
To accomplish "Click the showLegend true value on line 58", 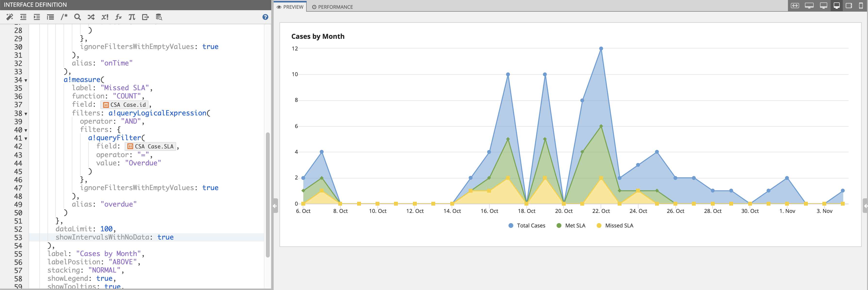I will (104, 279).
